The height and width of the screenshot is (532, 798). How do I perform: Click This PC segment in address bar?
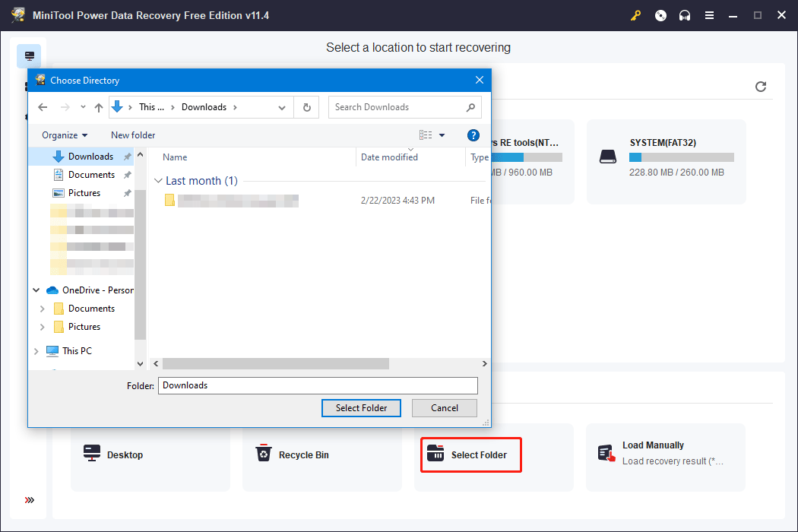tap(152, 107)
